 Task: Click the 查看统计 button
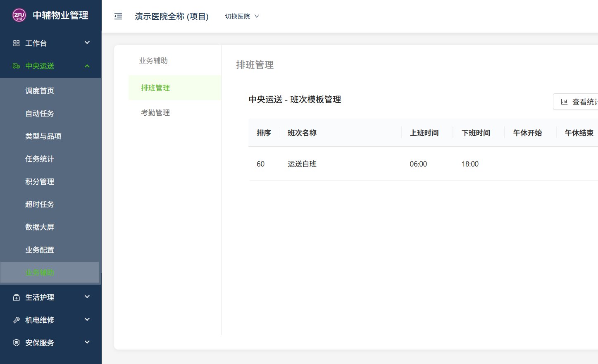pyautogui.click(x=576, y=102)
